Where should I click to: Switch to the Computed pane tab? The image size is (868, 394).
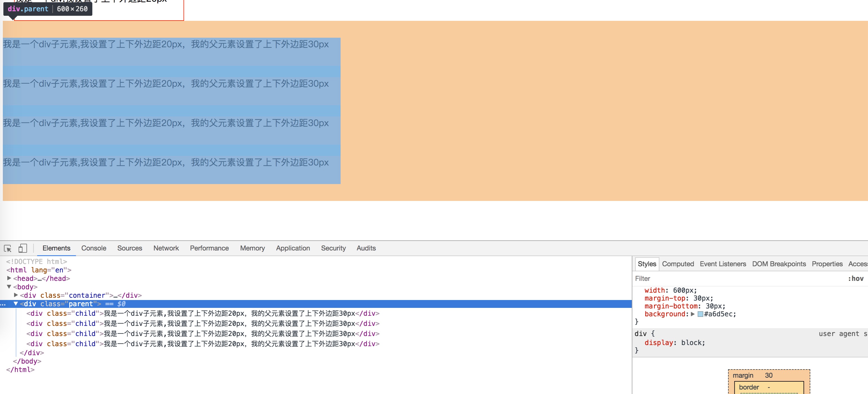678,264
